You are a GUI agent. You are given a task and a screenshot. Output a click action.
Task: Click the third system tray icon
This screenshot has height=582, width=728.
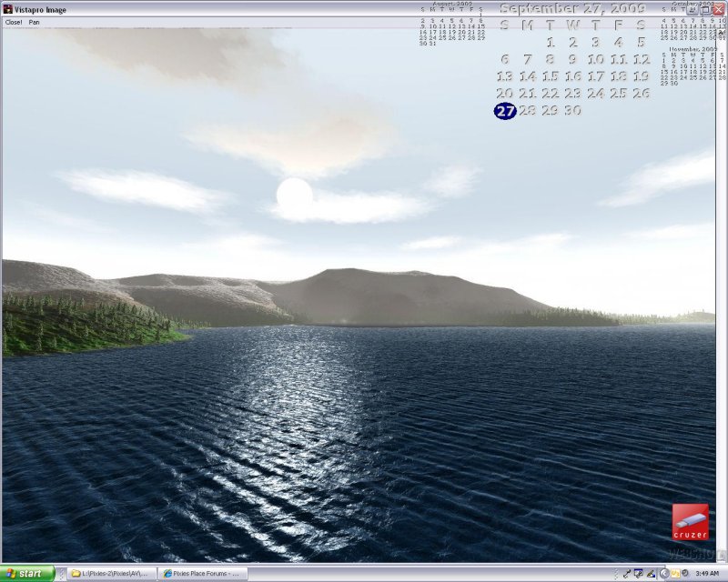click(x=651, y=574)
